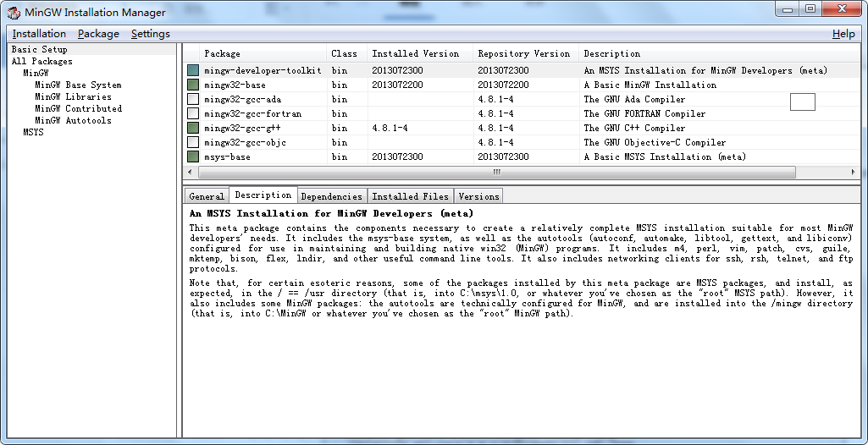Open the Installation menu
The height and width of the screenshot is (445, 868).
39,34
